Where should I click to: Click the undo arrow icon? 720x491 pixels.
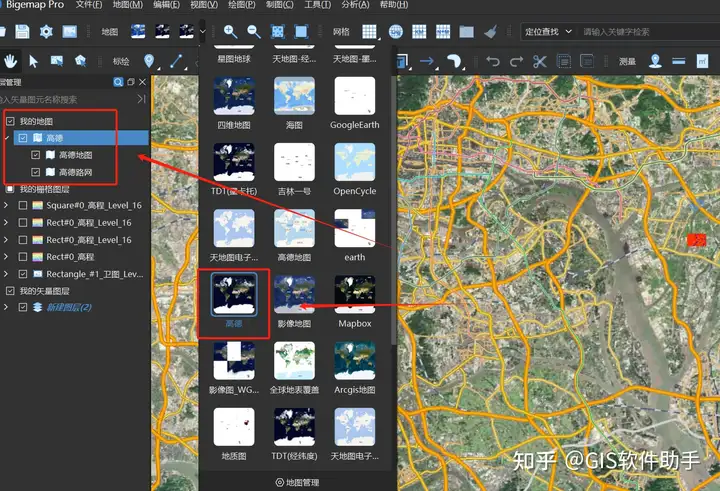click(493, 61)
